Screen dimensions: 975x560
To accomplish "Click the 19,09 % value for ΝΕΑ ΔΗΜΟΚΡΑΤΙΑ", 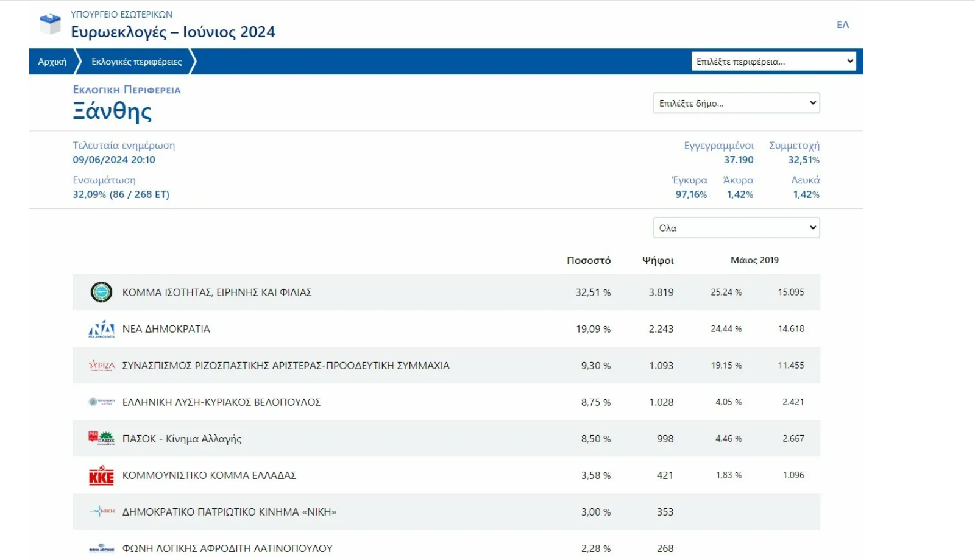I will coord(593,329).
